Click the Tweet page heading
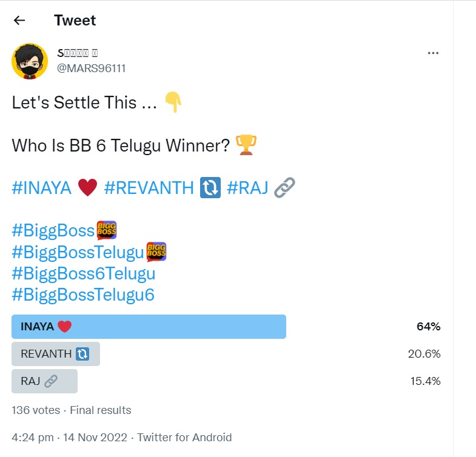The height and width of the screenshot is (457, 476). coord(75,20)
